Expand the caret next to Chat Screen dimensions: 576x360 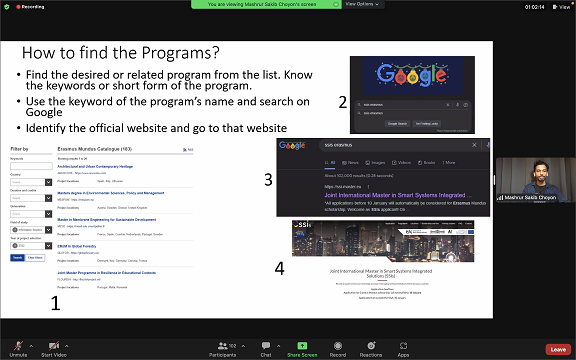click(x=278, y=346)
